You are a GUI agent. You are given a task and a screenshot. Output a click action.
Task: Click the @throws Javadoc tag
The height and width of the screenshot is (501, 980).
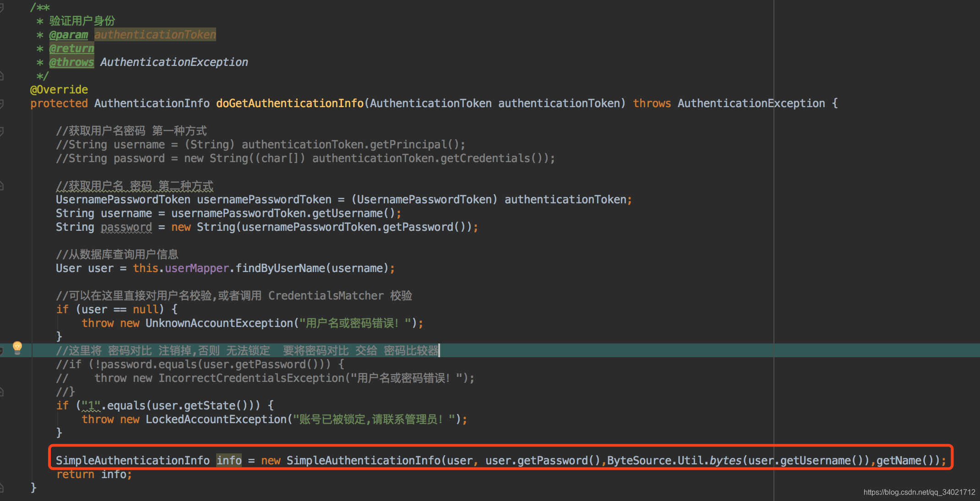(x=71, y=62)
